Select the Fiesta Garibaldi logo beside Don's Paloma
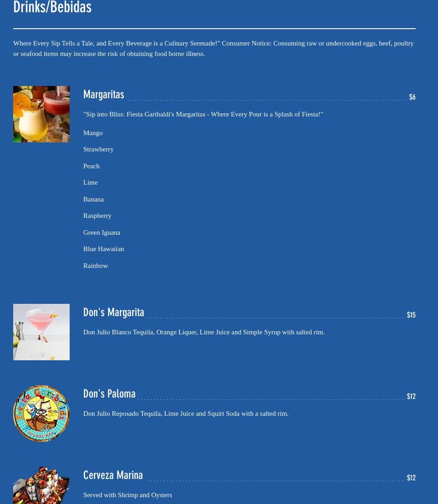This screenshot has height=504, width=438. coord(41,413)
